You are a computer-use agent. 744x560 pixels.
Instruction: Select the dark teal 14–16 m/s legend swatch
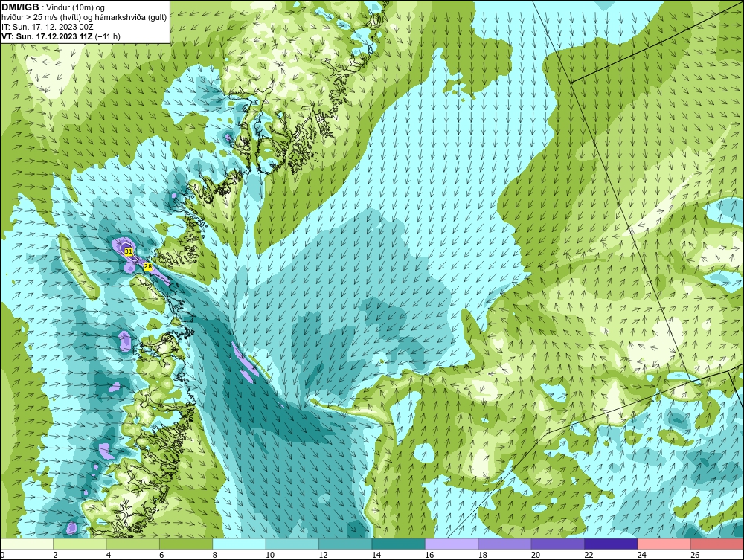pos(399,544)
